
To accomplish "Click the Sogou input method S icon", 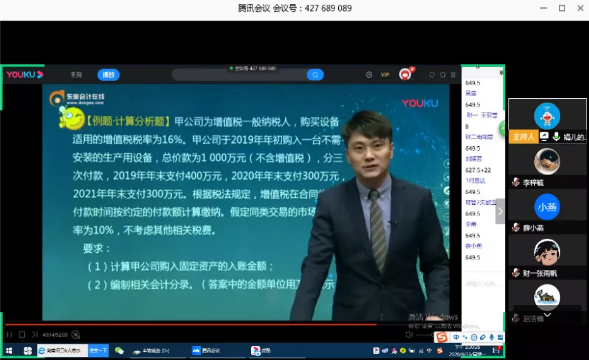I will (442, 337).
